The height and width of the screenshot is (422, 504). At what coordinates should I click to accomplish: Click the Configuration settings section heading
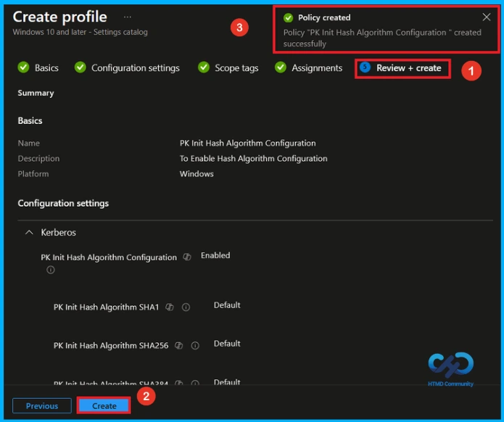(x=63, y=203)
